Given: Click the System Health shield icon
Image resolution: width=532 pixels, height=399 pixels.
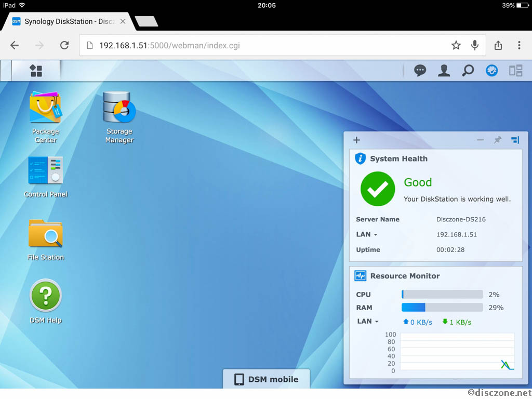Looking at the screenshot, I should coord(361,158).
